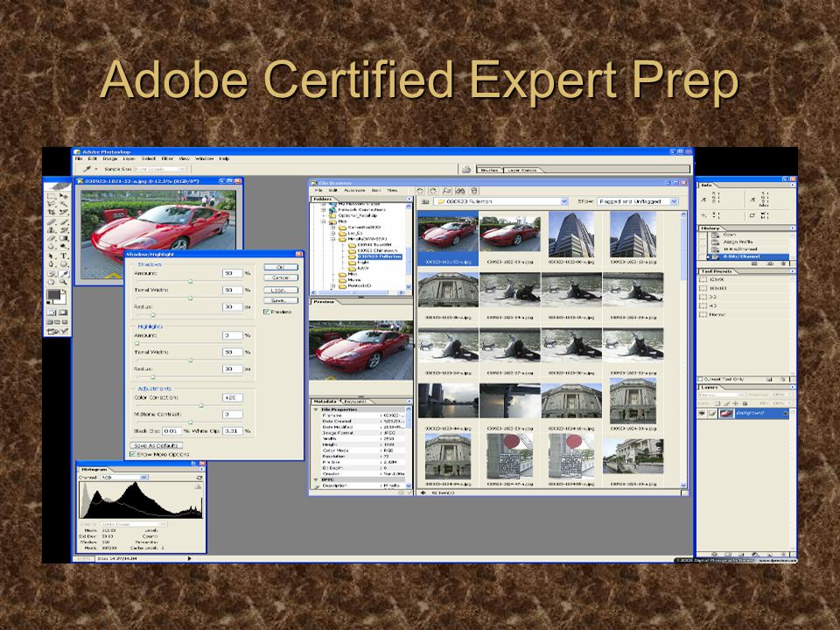This screenshot has height=630, width=840.
Task: Select the Type tool
Action: tap(63, 256)
